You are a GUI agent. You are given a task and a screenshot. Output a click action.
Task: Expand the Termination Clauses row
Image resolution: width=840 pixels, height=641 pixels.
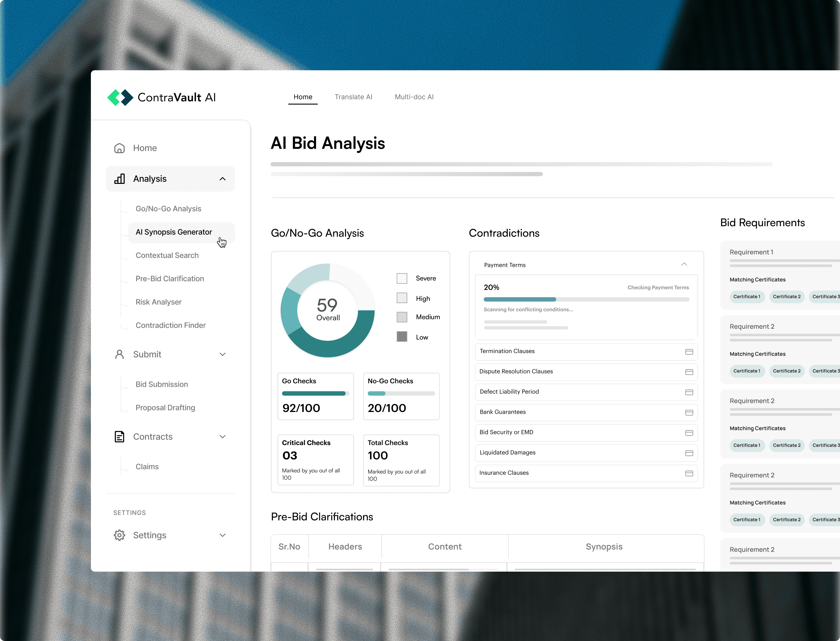tap(586, 351)
